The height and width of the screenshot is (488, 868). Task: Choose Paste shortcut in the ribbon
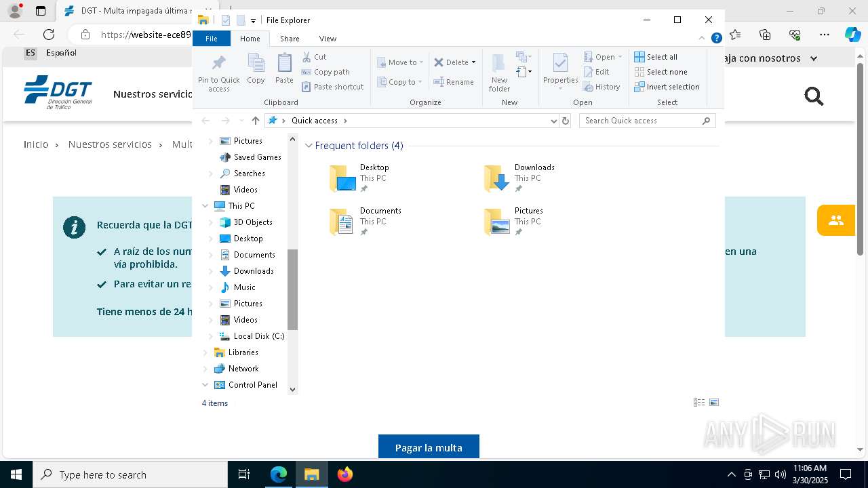(333, 87)
